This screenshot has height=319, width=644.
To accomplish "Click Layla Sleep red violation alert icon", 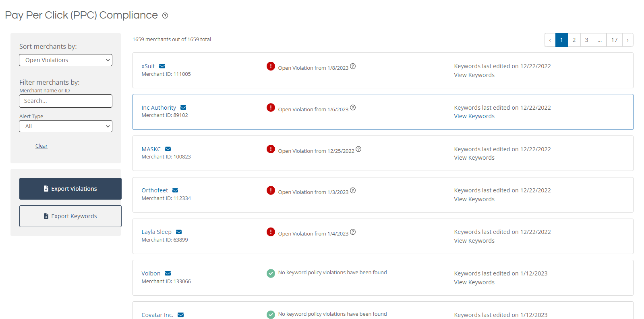I will [271, 232].
